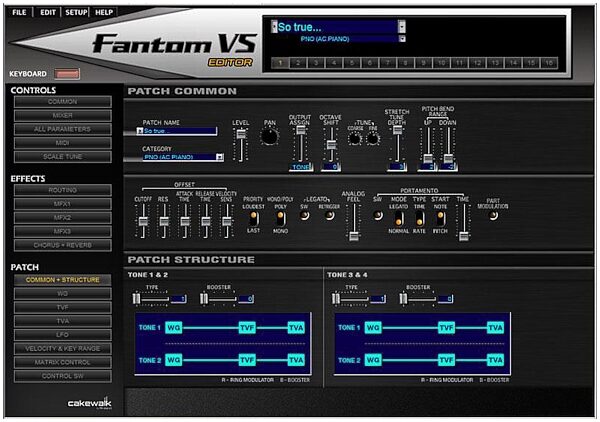
Task: Toggle the PART MODULATION button
Action: tap(493, 216)
